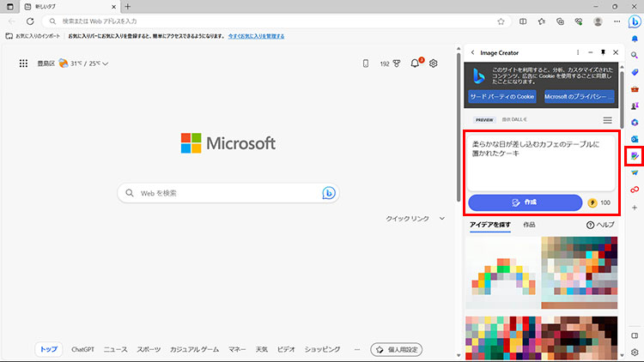Open the Image Creator hamburger menu

point(607,120)
